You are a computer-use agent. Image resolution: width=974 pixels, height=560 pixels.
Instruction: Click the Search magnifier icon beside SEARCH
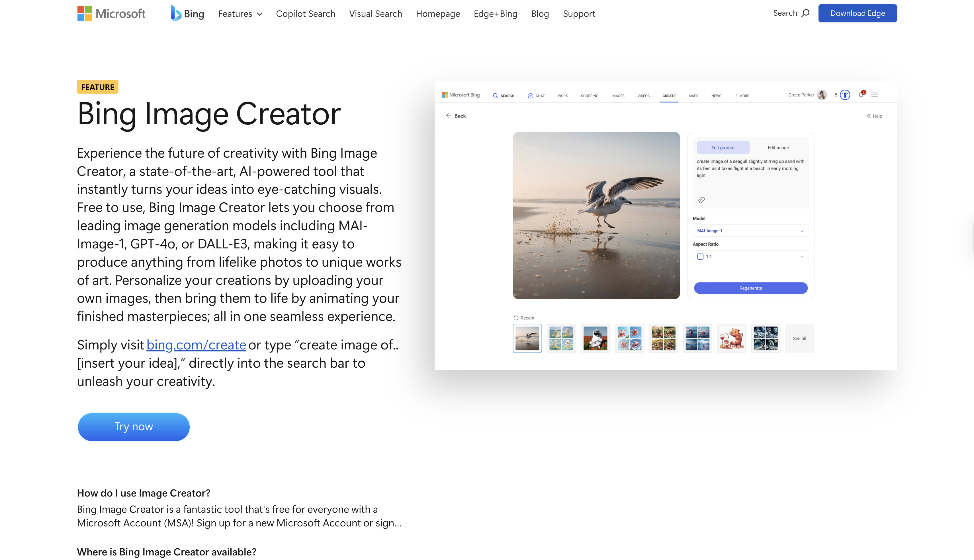click(x=495, y=96)
